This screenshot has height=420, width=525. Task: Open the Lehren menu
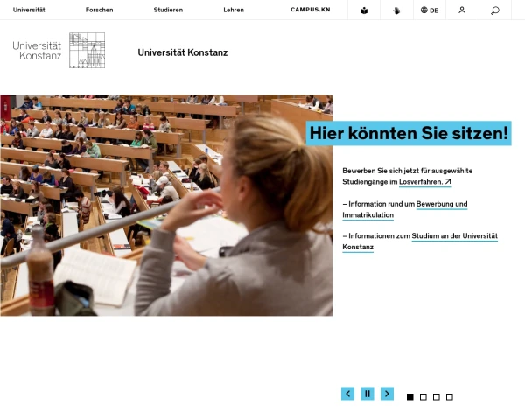pyautogui.click(x=234, y=10)
